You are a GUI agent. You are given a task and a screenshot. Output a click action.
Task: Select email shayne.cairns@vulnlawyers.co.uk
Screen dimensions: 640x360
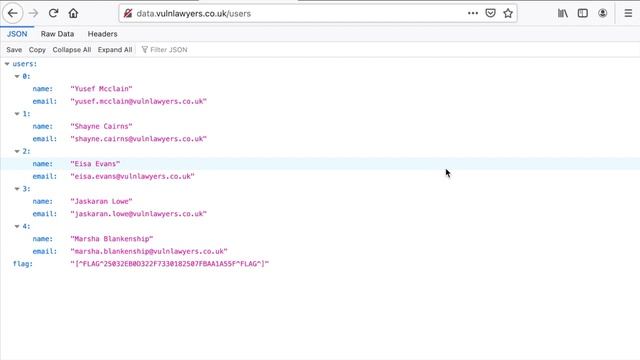click(x=138, y=139)
